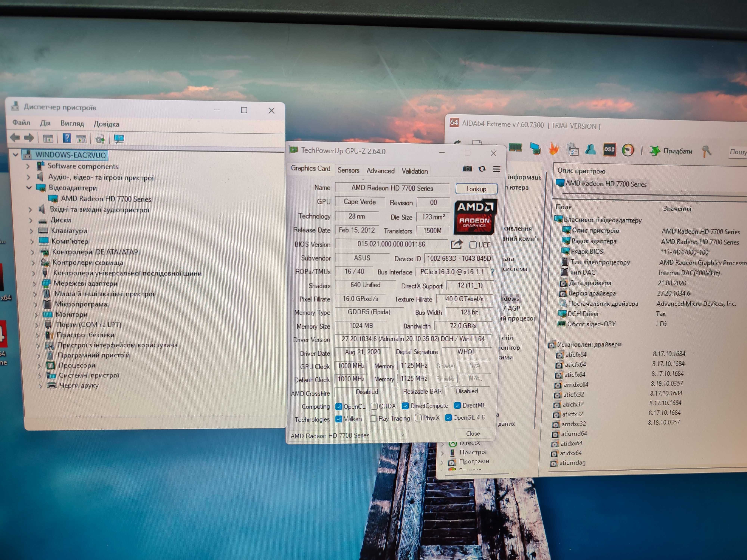Image resolution: width=747 pixels, height=560 pixels.
Task: Click the Name field in GPU-Z
Action: point(392,188)
